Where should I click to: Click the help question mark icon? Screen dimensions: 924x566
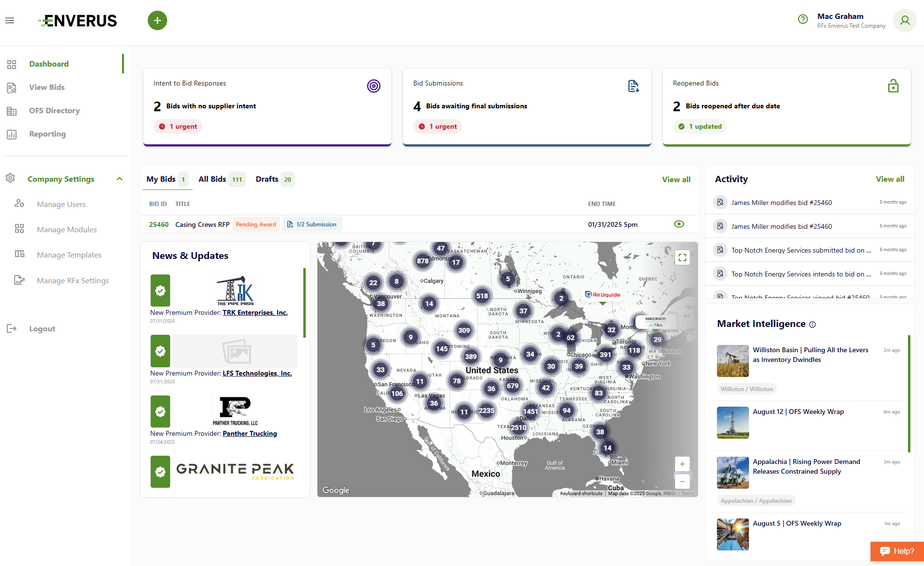[802, 19]
